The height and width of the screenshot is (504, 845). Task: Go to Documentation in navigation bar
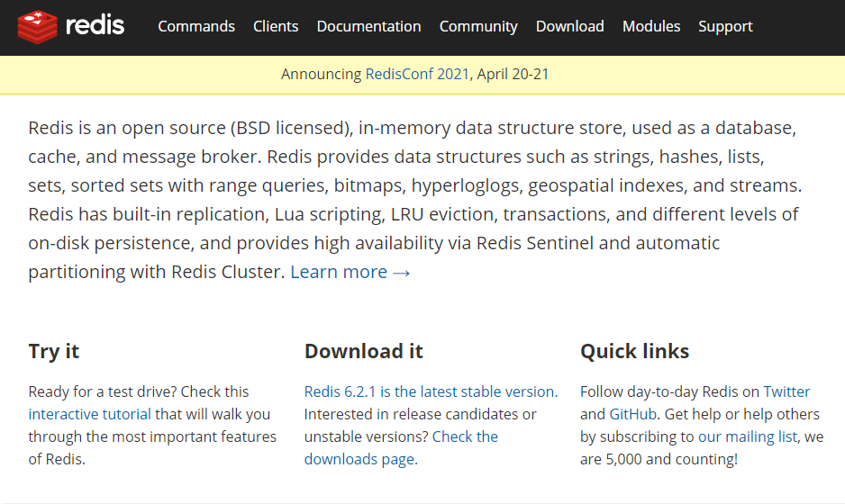point(368,26)
